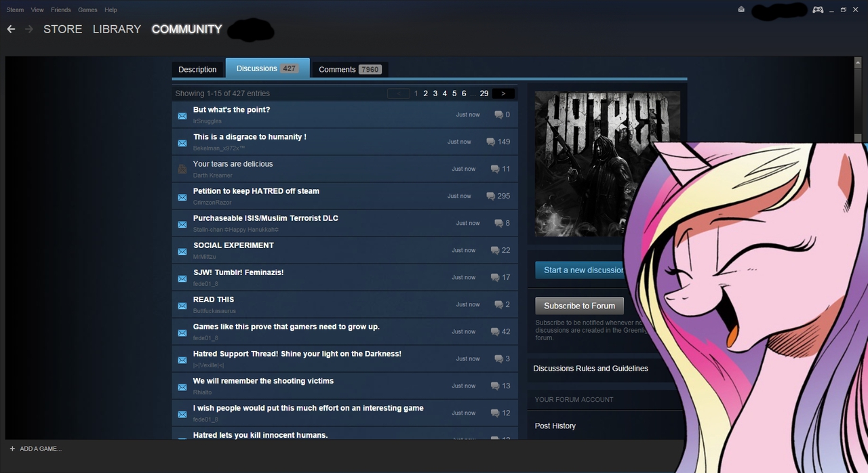
Task: Go to the LIBRARY section
Action: click(117, 29)
